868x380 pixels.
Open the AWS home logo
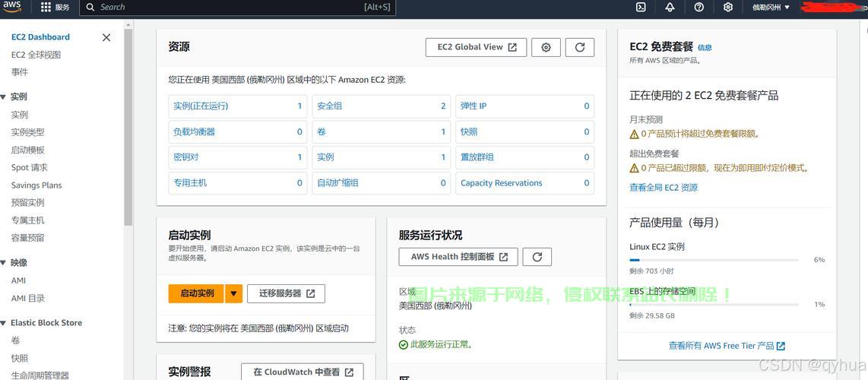point(11,7)
